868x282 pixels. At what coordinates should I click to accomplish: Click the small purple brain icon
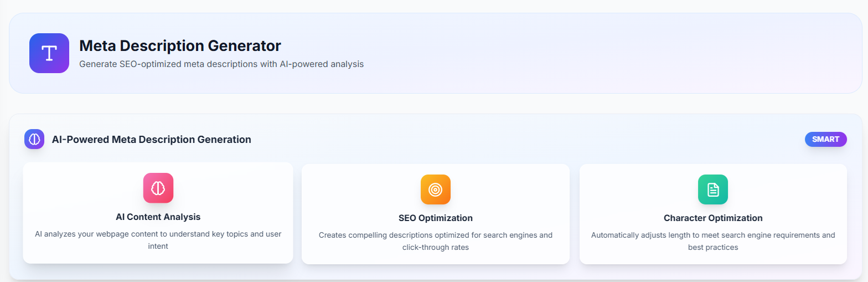coord(34,140)
